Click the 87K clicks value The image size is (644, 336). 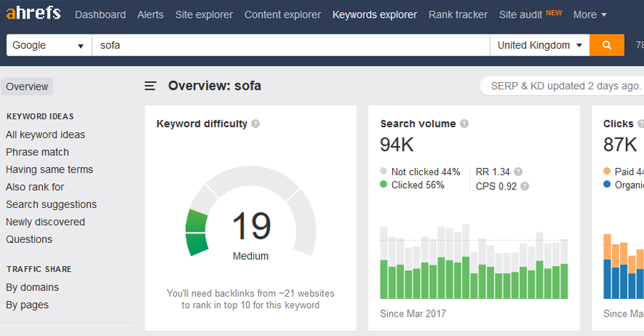pos(620,144)
